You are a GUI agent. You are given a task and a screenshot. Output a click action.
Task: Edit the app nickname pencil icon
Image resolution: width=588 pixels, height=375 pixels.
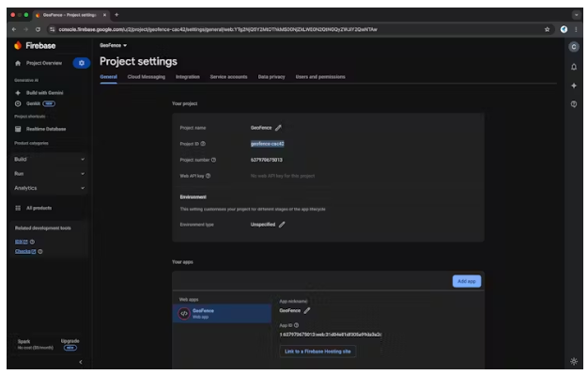307,310
